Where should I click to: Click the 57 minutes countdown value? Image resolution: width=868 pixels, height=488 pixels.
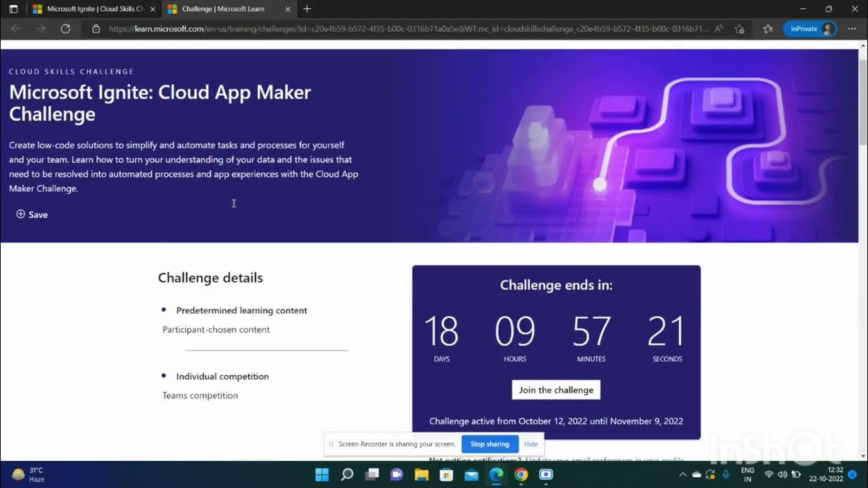pyautogui.click(x=591, y=331)
